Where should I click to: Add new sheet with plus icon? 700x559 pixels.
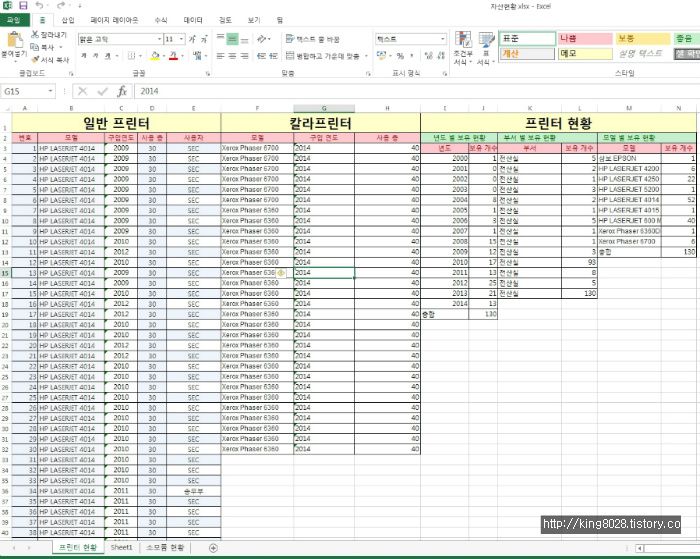tap(213, 548)
